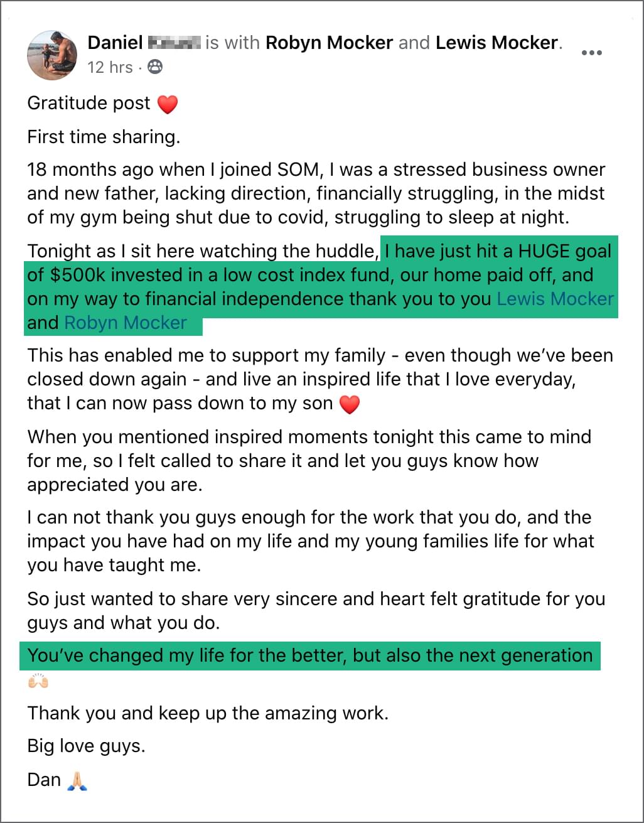644x823 pixels.
Task: Click the highlighted You've changed my life line
Action: click(x=310, y=655)
